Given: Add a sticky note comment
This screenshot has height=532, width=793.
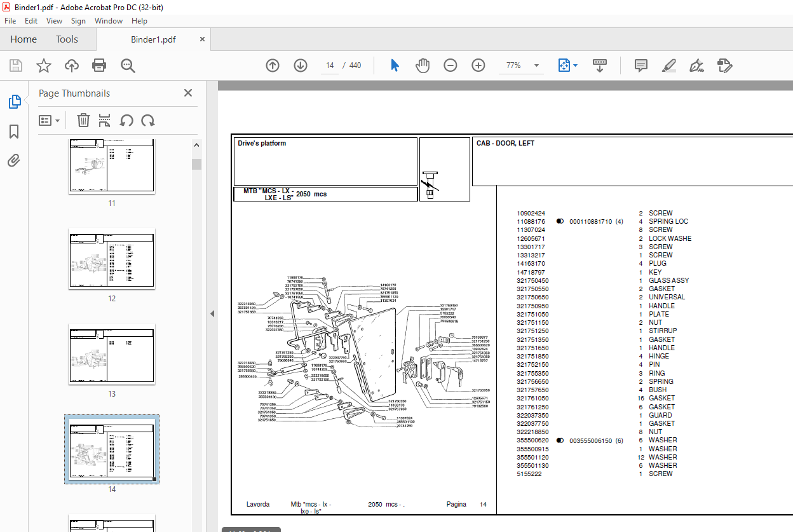Looking at the screenshot, I should point(641,65).
